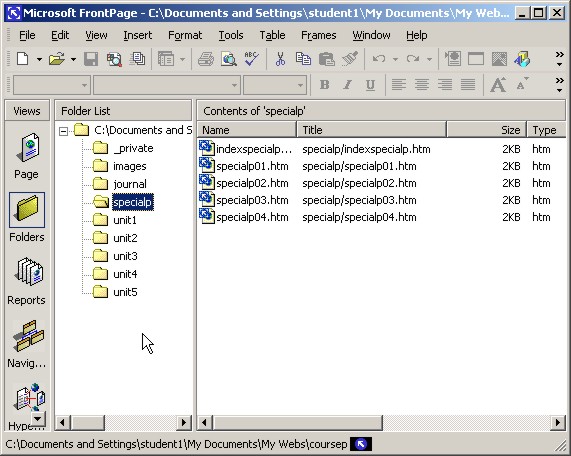Click the Increase Font Size icon
The height and width of the screenshot is (456, 571).
click(498, 85)
